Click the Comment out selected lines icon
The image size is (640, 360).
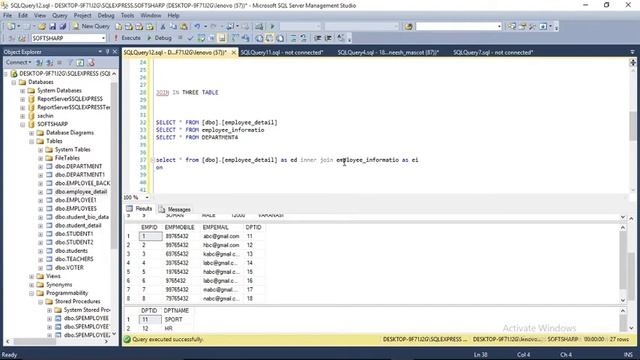point(293,38)
